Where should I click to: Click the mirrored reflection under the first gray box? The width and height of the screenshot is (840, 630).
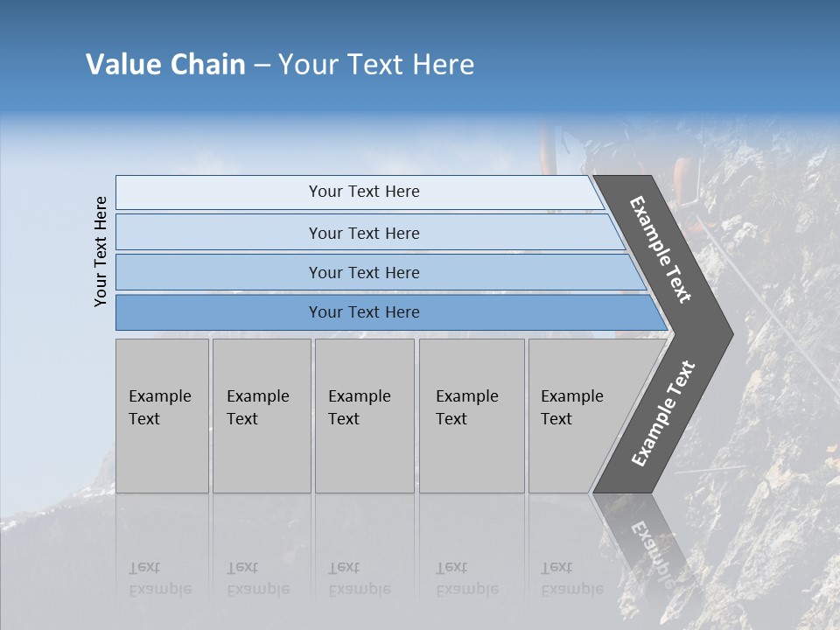pyautogui.click(x=162, y=560)
